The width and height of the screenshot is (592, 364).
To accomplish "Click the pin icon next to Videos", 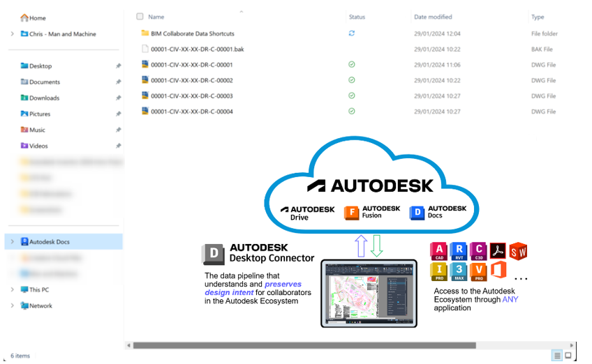I will tap(118, 146).
